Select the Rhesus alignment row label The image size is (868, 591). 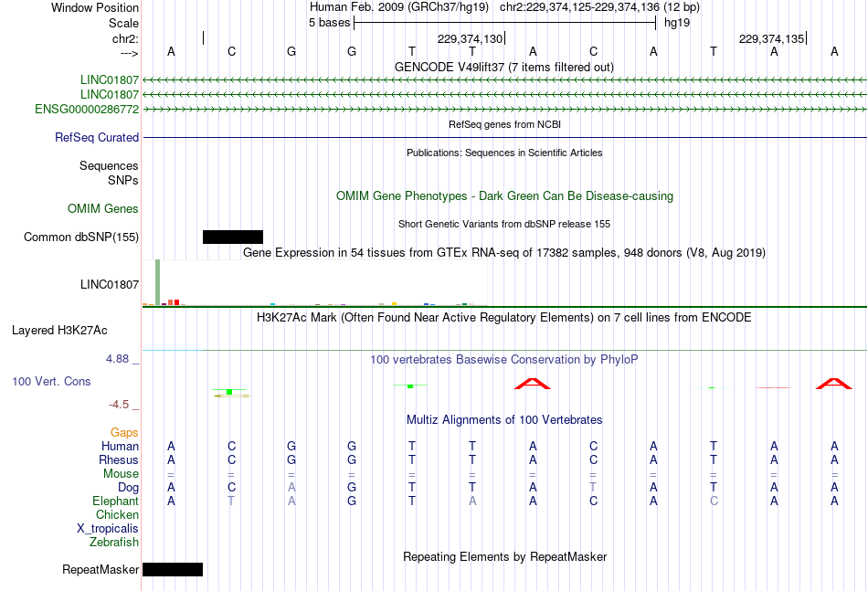tap(119, 459)
